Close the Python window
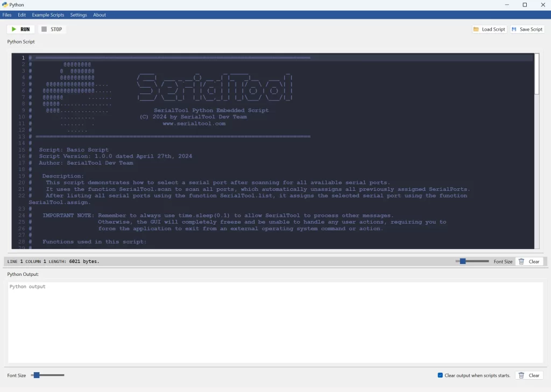551x392 pixels. 542,4
